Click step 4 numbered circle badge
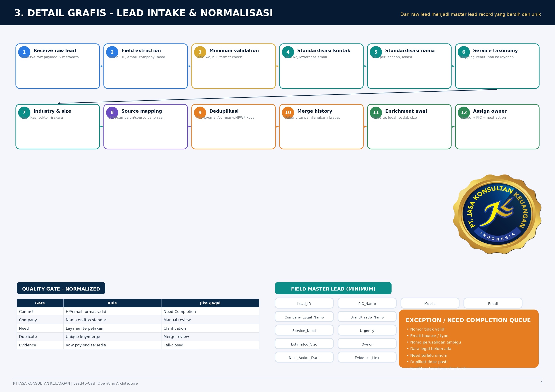 288,52
